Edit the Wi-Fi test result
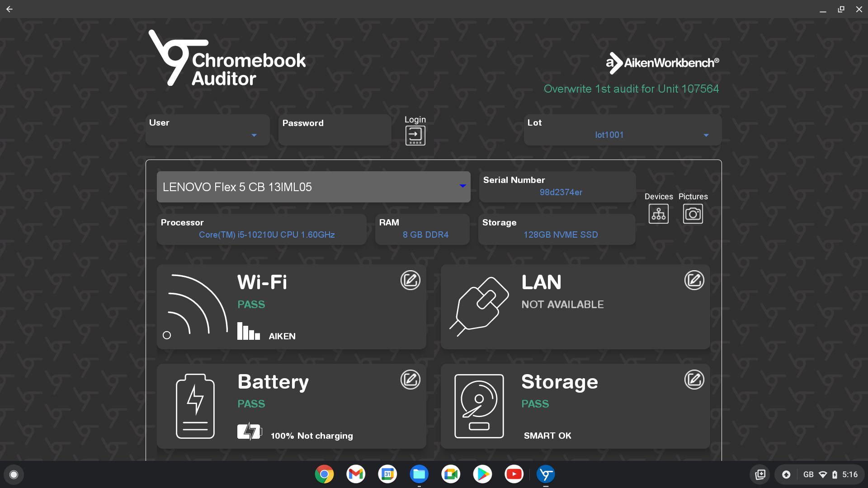Viewport: 868px width, 488px height. click(x=410, y=280)
